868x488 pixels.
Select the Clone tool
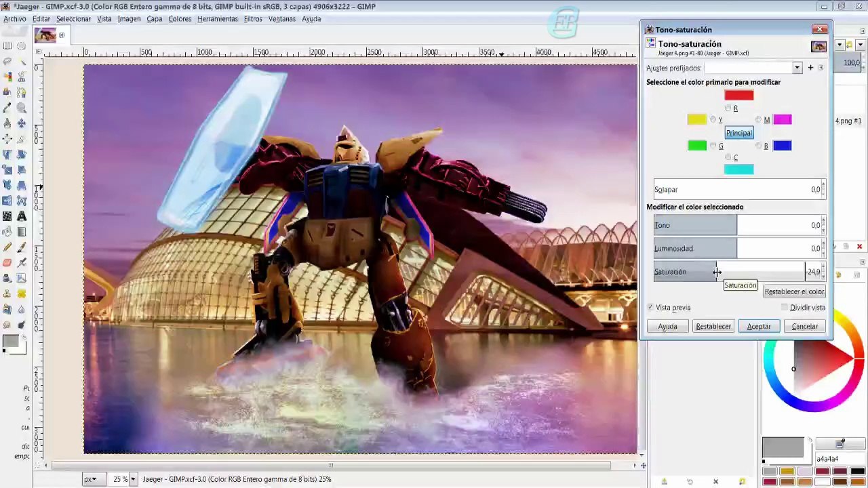tap(7, 293)
